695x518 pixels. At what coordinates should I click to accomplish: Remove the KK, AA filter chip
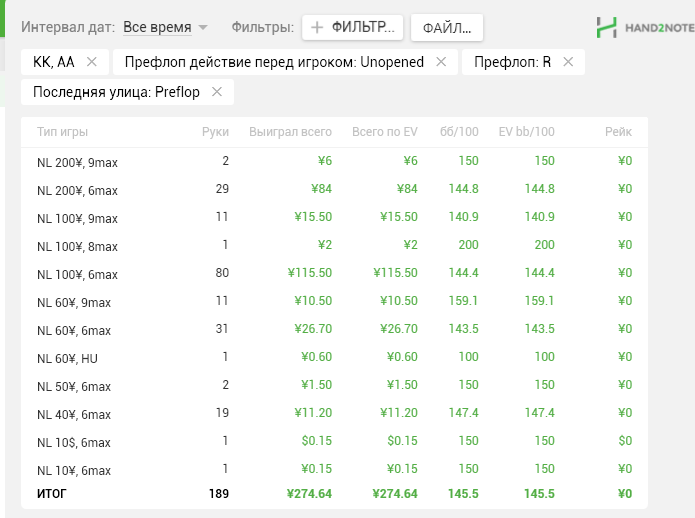[92, 62]
